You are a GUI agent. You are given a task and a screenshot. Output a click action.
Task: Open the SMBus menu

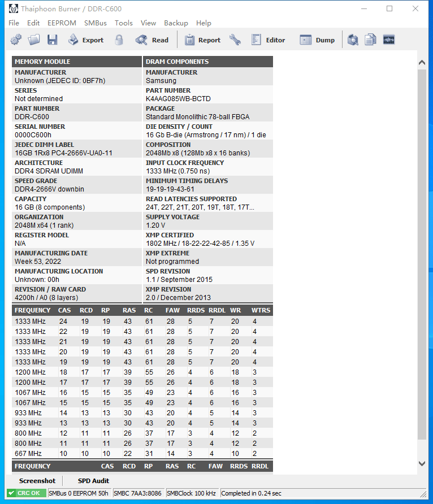pyautogui.click(x=96, y=23)
